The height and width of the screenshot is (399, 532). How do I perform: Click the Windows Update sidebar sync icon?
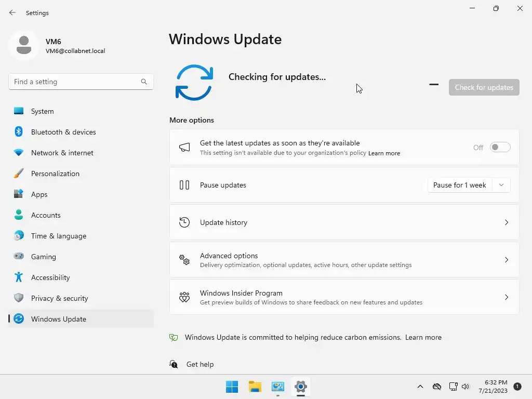(x=19, y=318)
